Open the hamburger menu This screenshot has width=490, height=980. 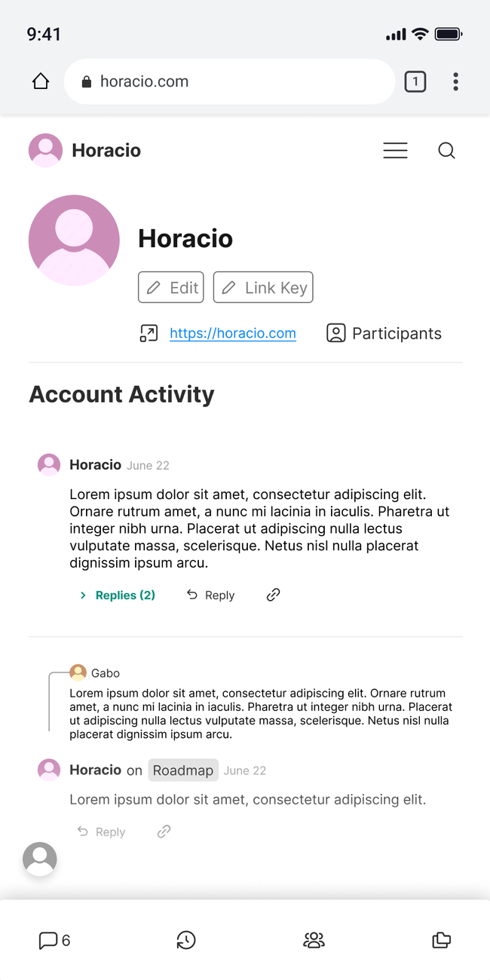point(395,151)
